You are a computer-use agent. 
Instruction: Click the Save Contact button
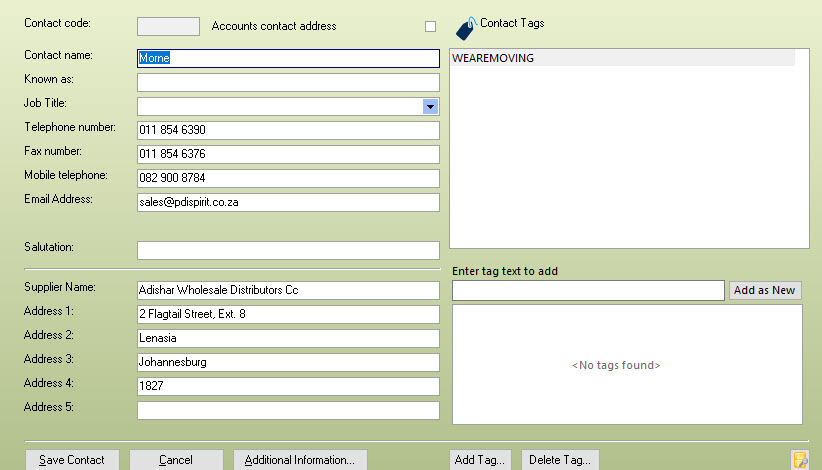tap(72, 460)
